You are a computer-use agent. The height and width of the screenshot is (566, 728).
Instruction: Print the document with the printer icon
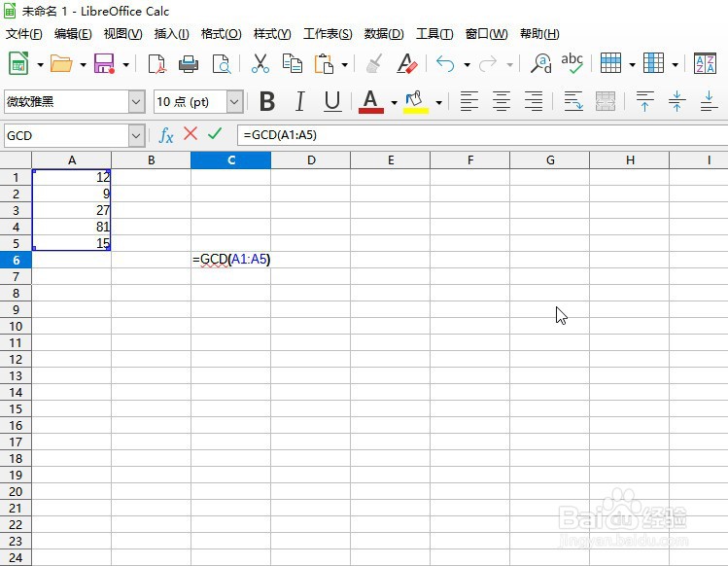coord(189,63)
